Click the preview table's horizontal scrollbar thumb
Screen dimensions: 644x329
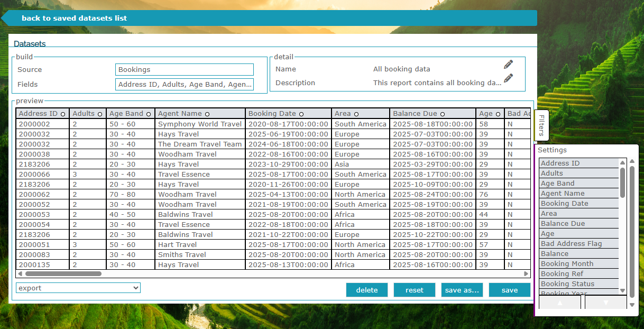[63, 274]
